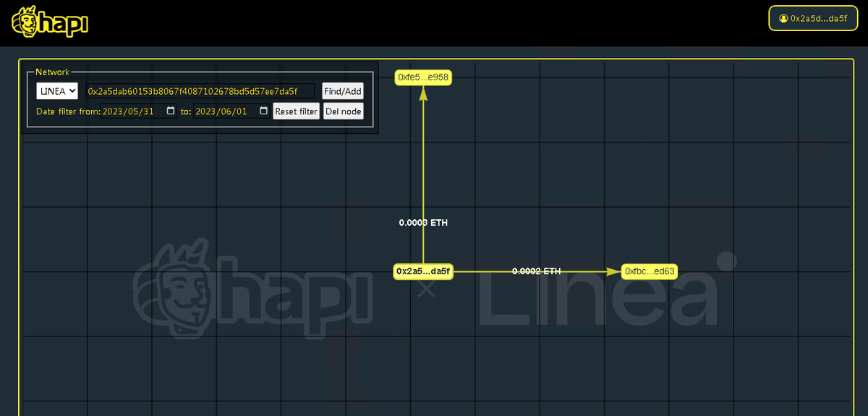Viewport: 868px width, 416px height.
Task: Click the HAPI logo in header
Action: (x=50, y=22)
